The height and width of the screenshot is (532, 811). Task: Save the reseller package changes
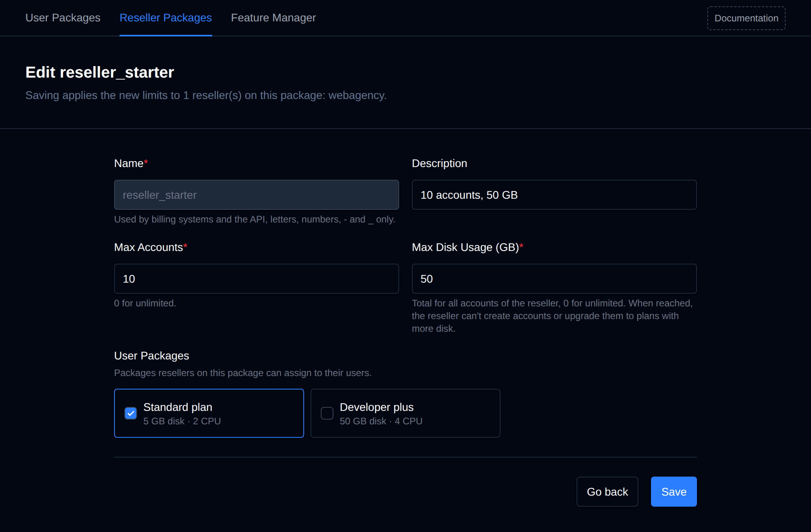coord(674,492)
